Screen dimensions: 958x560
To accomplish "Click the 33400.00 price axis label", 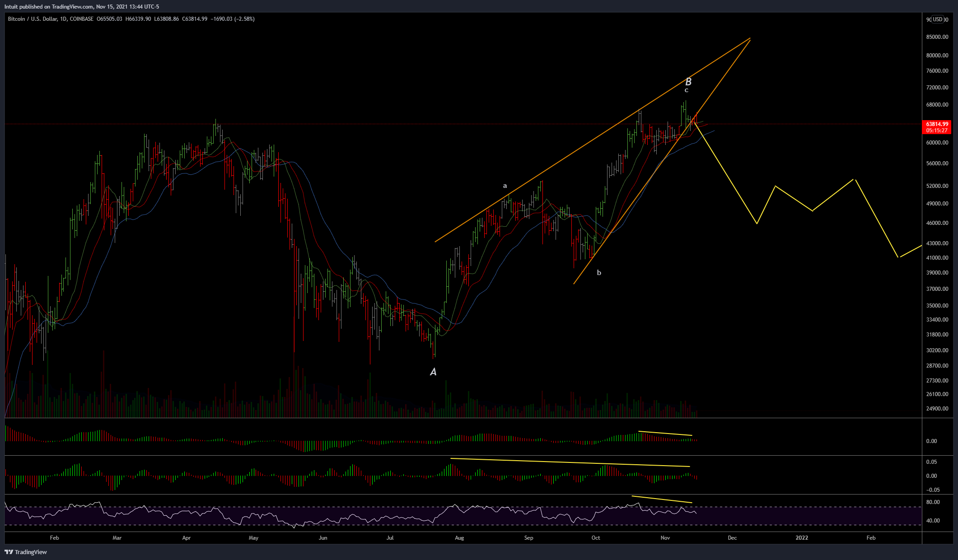I will pos(937,320).
